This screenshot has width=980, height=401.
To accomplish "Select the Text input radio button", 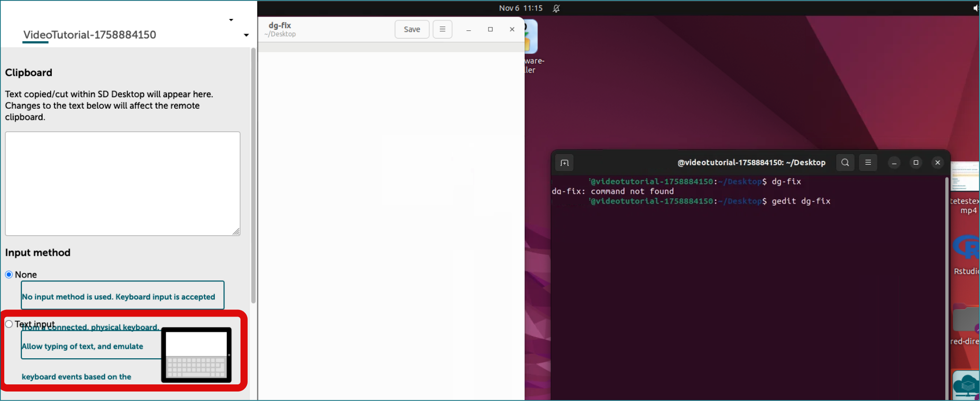I will tap(9, 324).
